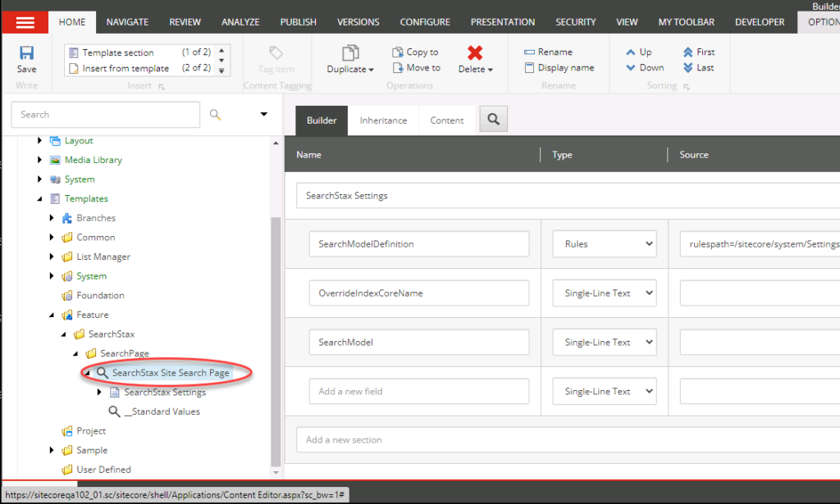Expand the Layout tree node
The height and width of the screenshot is (504, 840).
(x=39, y=141)
